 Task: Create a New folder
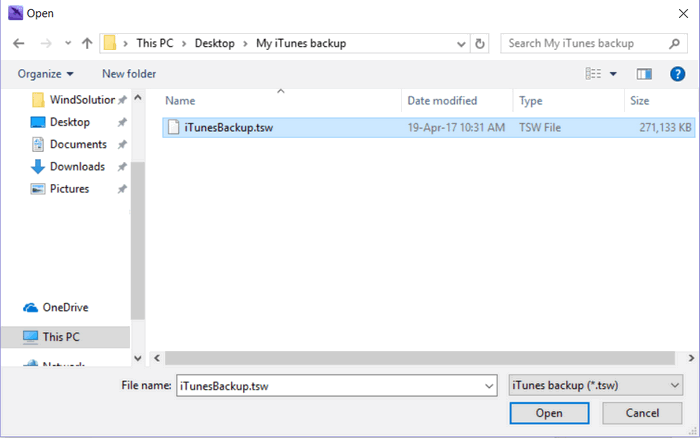(x=129, y=74)
